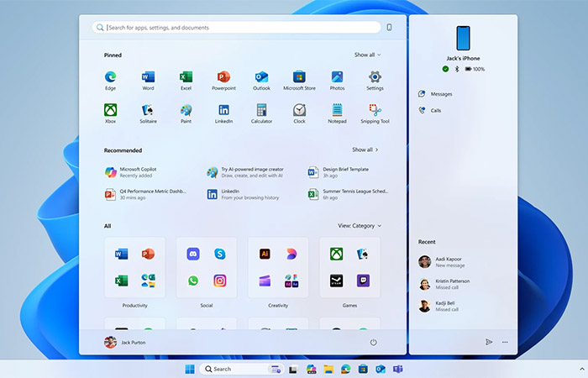Open the View: Category dropdown
The image size is (588, 378).
click(360, 226)
